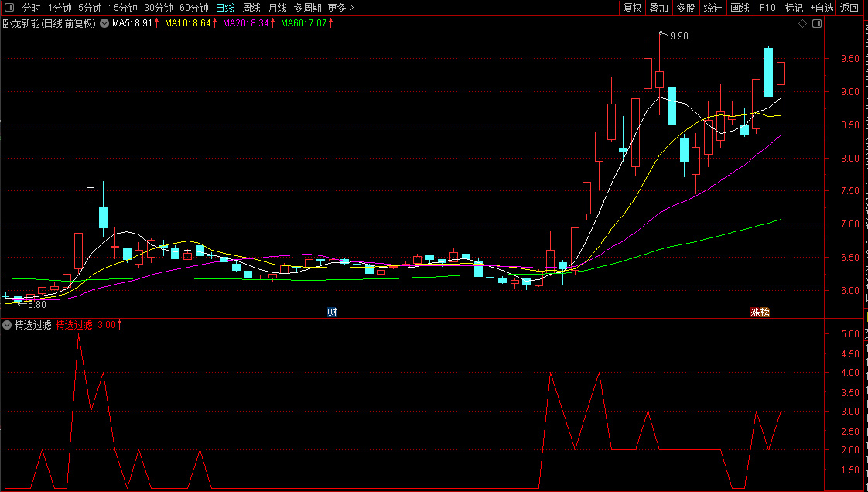This screenshot has height=492, width=868.
Task: Click the 复权 adjustment button
Action: click(x=632, y=8)
